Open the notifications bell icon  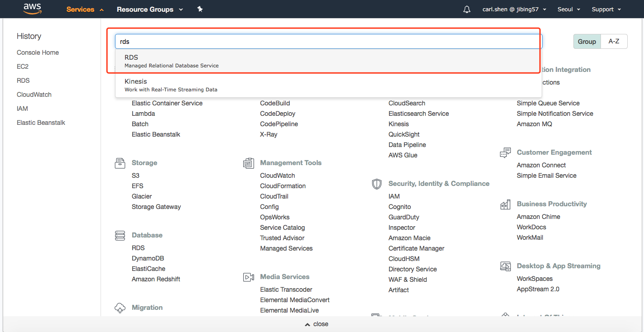pos(467,9)
